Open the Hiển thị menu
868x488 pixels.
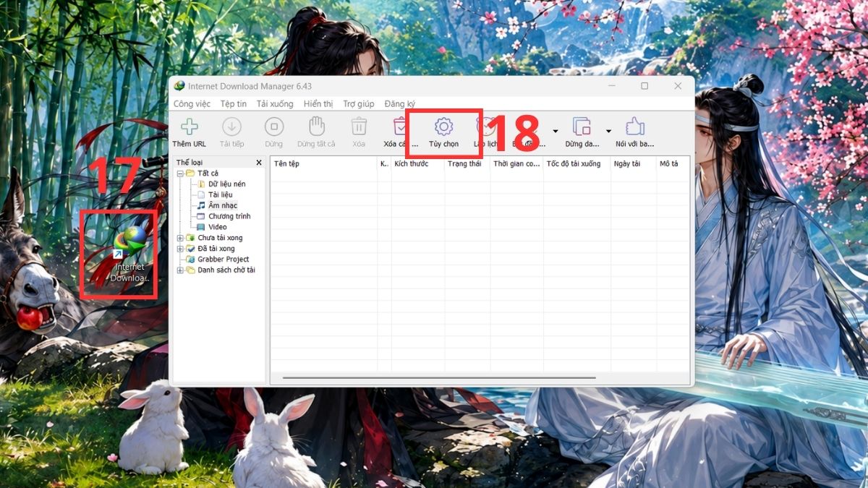pyautogui.click(x=318, y=104)
